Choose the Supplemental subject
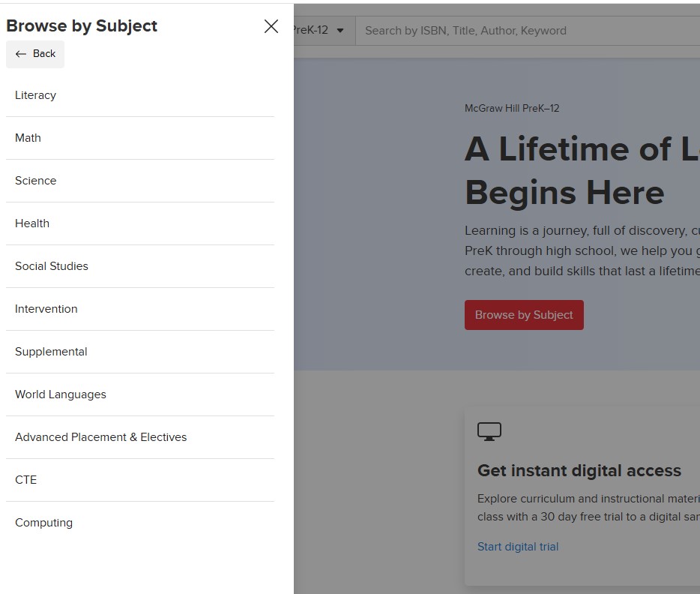Screen dimensions: 700x594 coord(51,352)
